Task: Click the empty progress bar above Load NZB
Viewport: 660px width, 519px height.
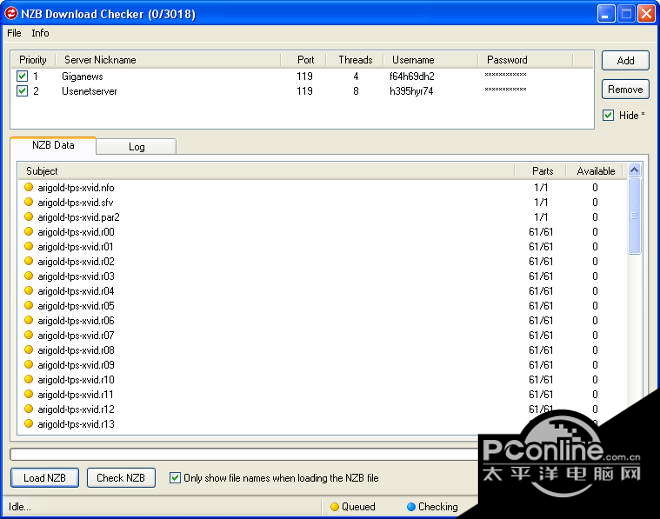Action: click(x=243, y=454)
